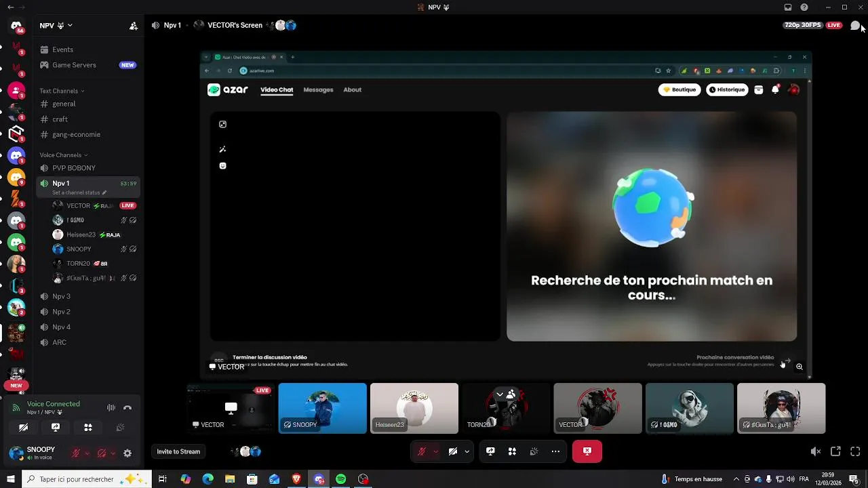Turn on camera in the voice panel
Viewport: 868px width, 488px height.
(x=23, y=428)
